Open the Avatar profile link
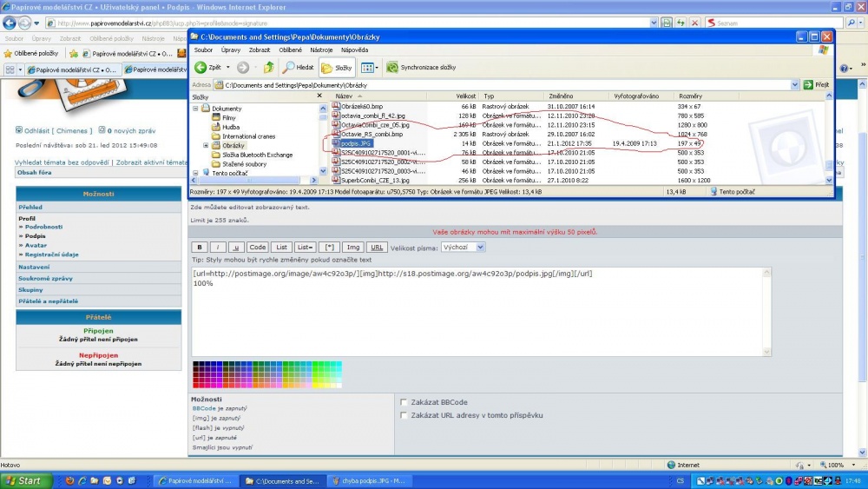Screen dimensions: 868x489 (x=36, y=245)
